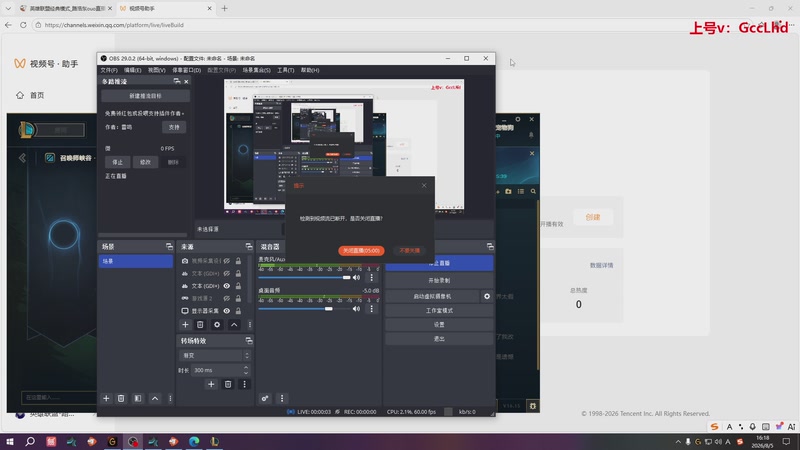Open the 场景集合(S) menu
This screenshot has height=450, width=800.
(256, 70)
